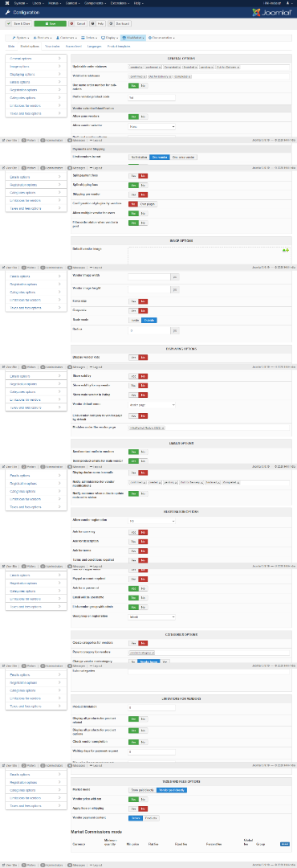Open the Allow vendor registration dropdown

[x=152, y=521]
